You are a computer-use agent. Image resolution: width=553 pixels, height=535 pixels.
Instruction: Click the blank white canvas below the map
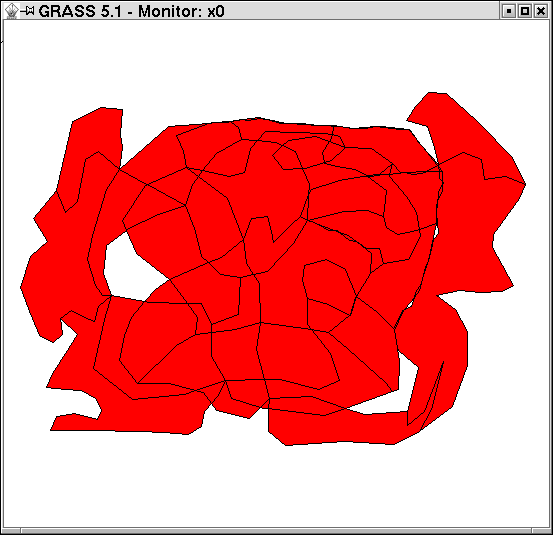pos(275,487)
